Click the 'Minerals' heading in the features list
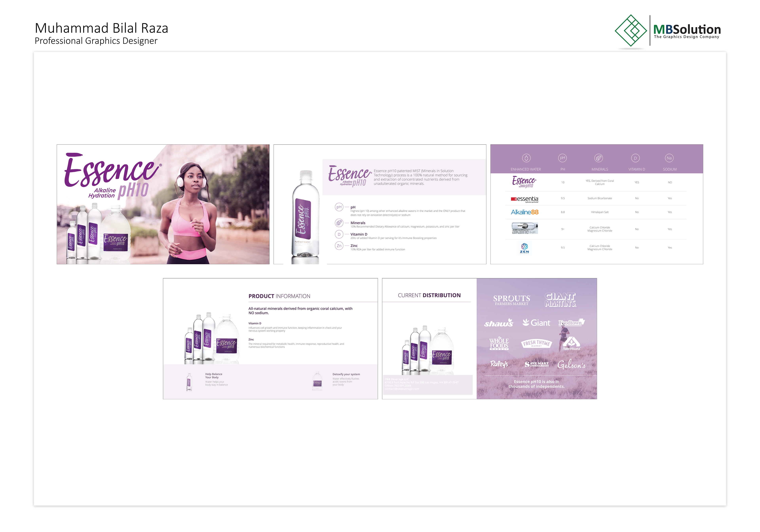 (358, 223)
